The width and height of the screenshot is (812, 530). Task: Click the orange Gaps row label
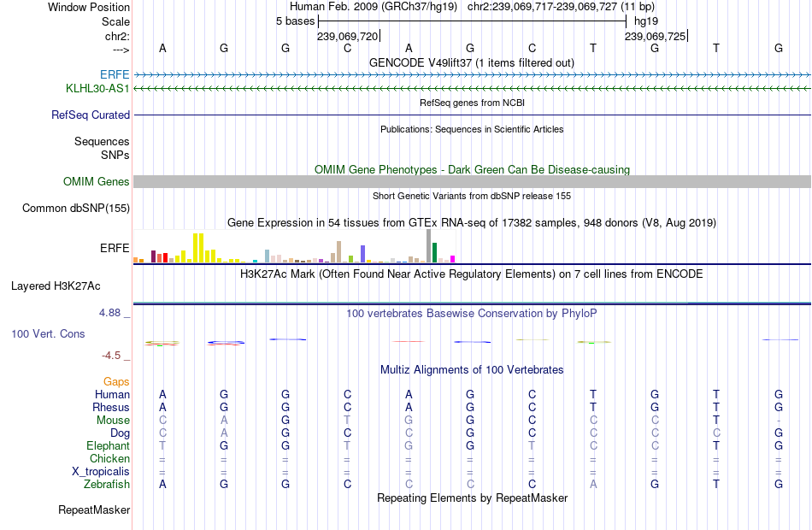[x=116, y=382]
